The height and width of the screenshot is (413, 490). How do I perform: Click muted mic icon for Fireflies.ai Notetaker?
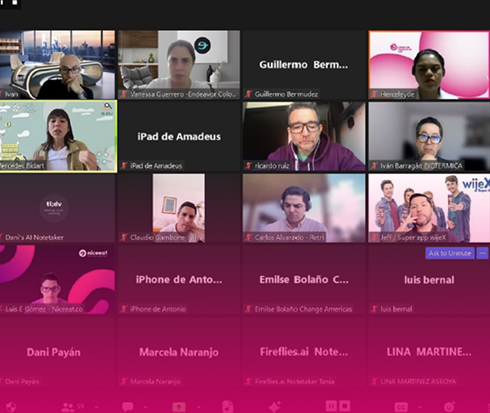pos(248,381)
